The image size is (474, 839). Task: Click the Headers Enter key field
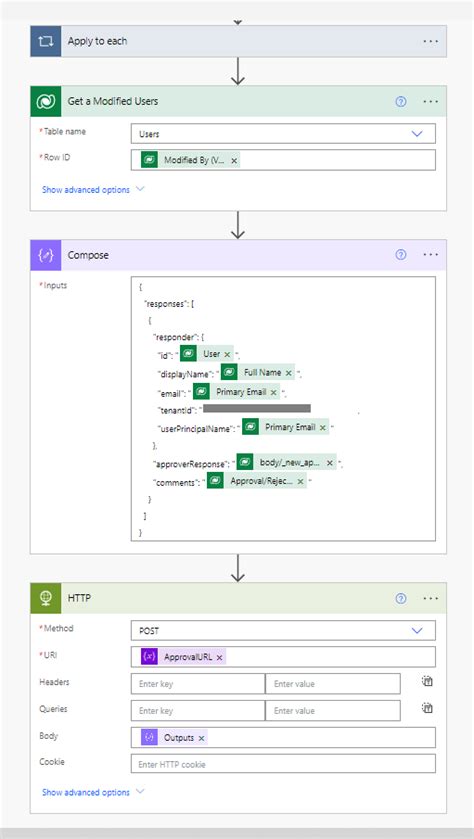pos(198,684)
